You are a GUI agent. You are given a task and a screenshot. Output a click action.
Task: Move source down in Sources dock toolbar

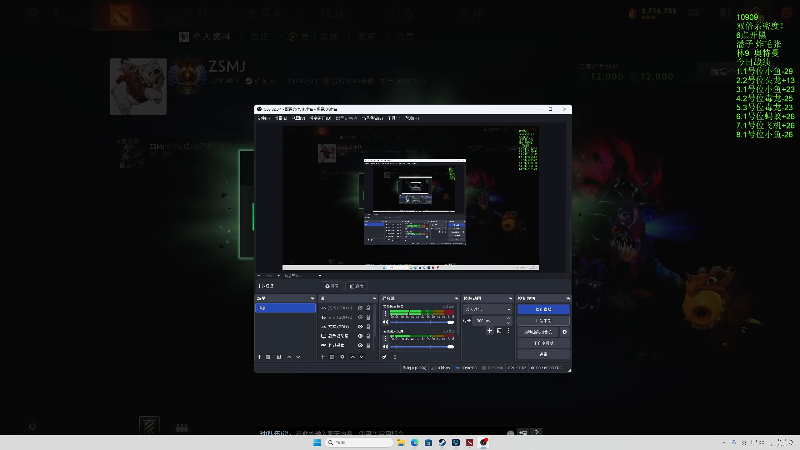[362, 357]
